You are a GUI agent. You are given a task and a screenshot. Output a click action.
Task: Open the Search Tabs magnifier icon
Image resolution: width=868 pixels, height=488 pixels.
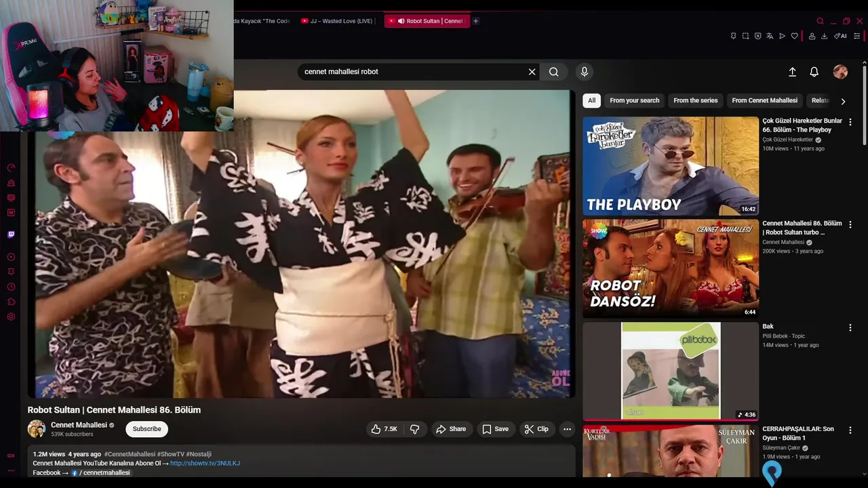820,21
